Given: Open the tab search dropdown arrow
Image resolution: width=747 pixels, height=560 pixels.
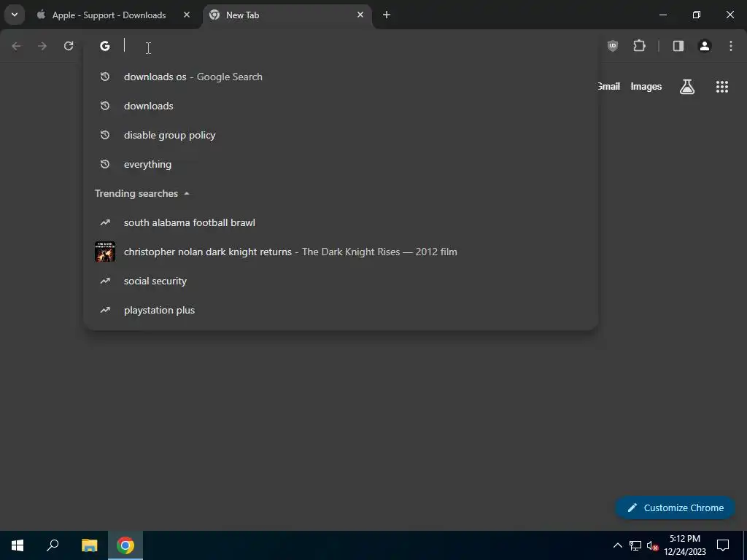Looking at the screenshot, I should coord(15,15).
